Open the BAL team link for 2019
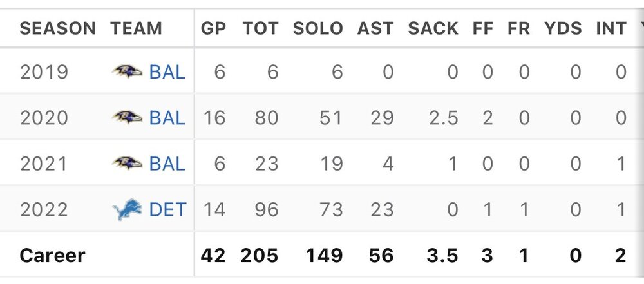 click(167, 71)
